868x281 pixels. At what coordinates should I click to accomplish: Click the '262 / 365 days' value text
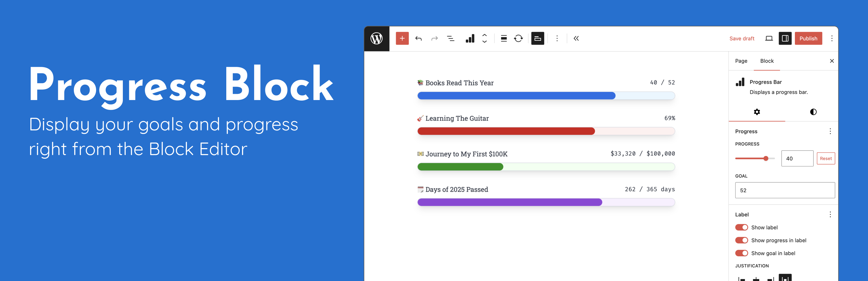coord(650,189)
